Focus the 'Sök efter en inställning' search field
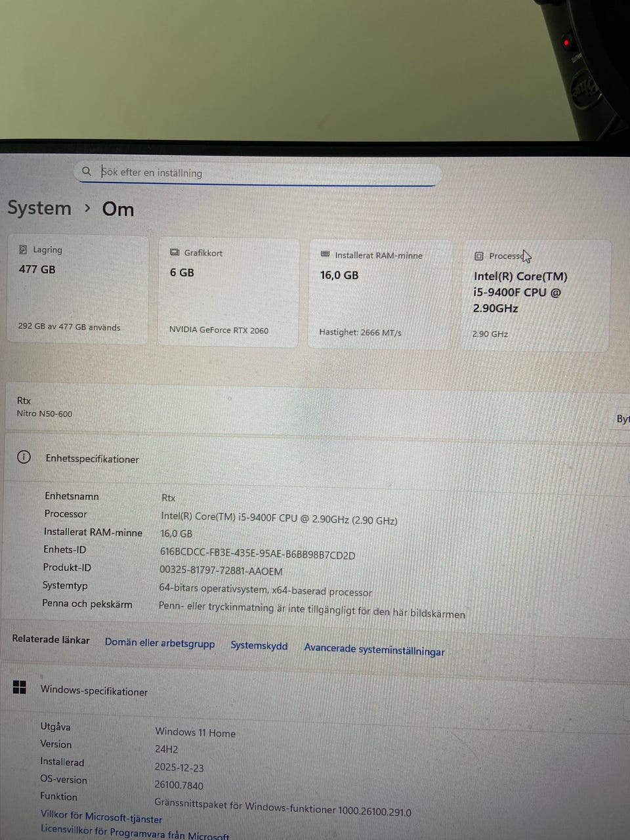 tap(257, 173)
